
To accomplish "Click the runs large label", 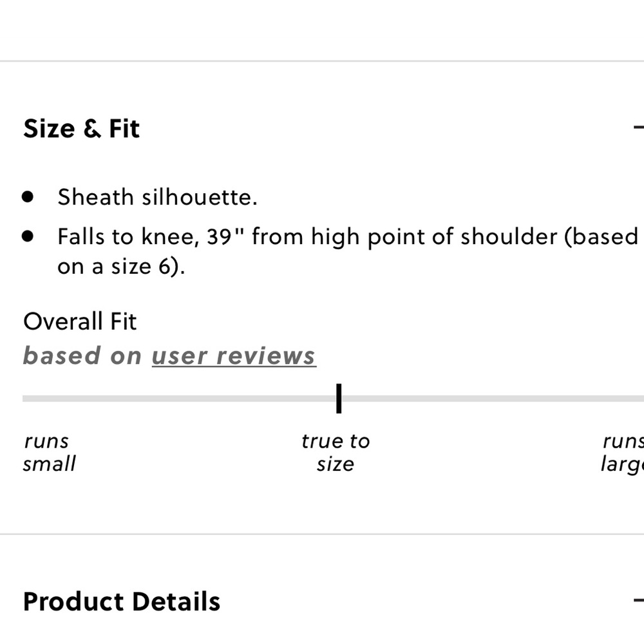I will coord(622,453).
